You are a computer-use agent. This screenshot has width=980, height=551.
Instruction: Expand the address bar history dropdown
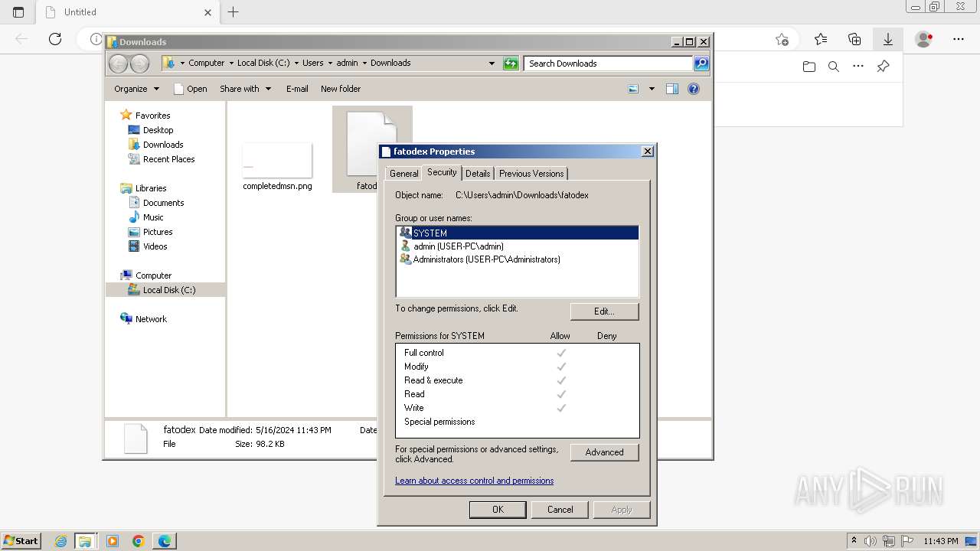(492, 64)
